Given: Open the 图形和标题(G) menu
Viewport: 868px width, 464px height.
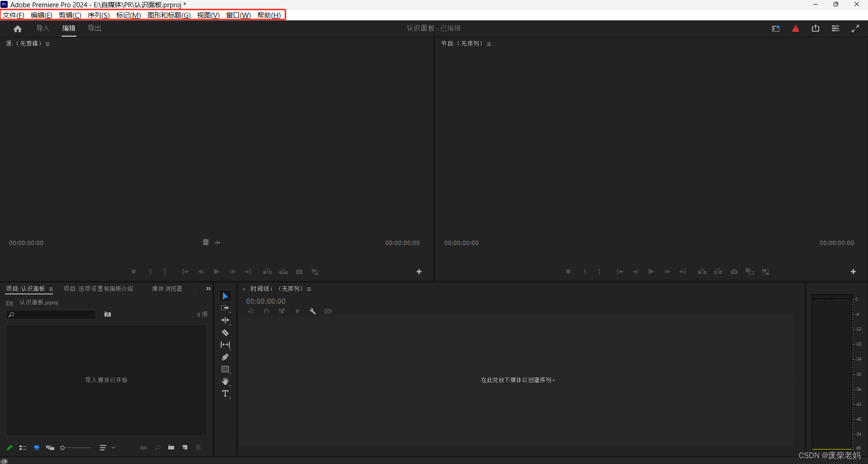Looking at the screenshot, I should [169, 15].
